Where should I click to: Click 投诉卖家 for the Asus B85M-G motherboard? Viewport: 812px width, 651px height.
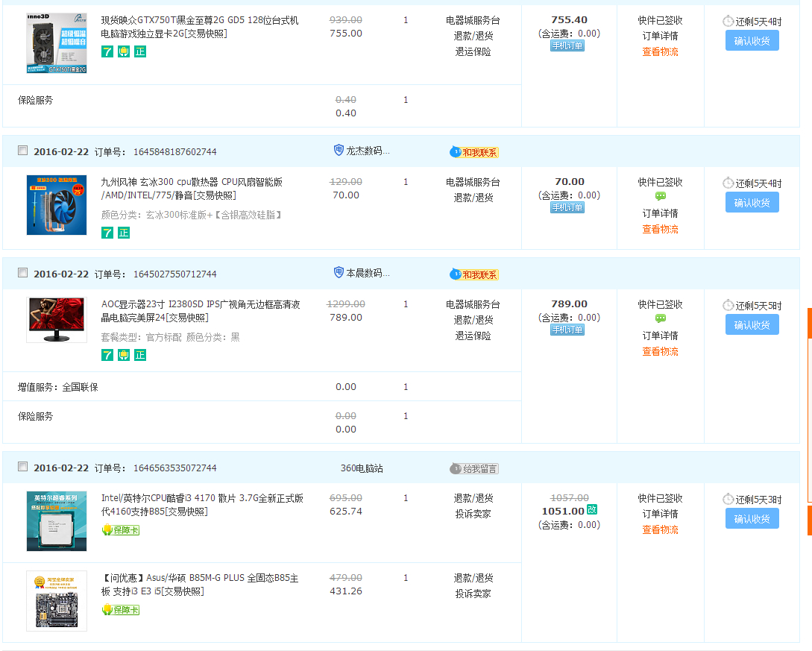click(x=473, y=594)
